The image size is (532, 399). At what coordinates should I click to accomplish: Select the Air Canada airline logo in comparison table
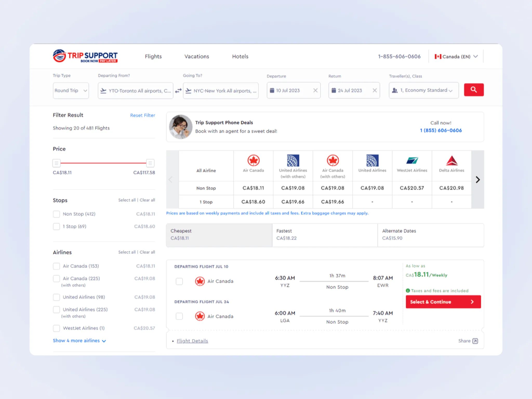[x=253, y=161]
